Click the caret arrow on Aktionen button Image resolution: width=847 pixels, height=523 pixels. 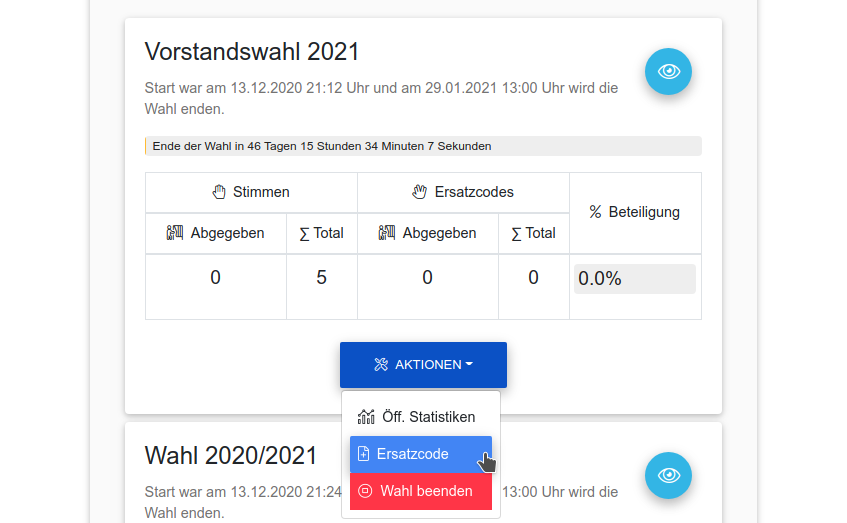[x=469, y=364]
